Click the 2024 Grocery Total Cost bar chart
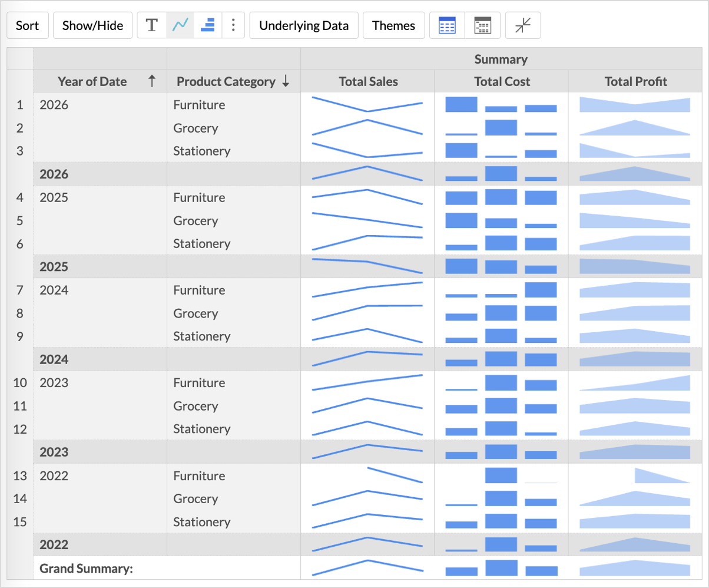 pyautogui.click(x=501, y=313)
